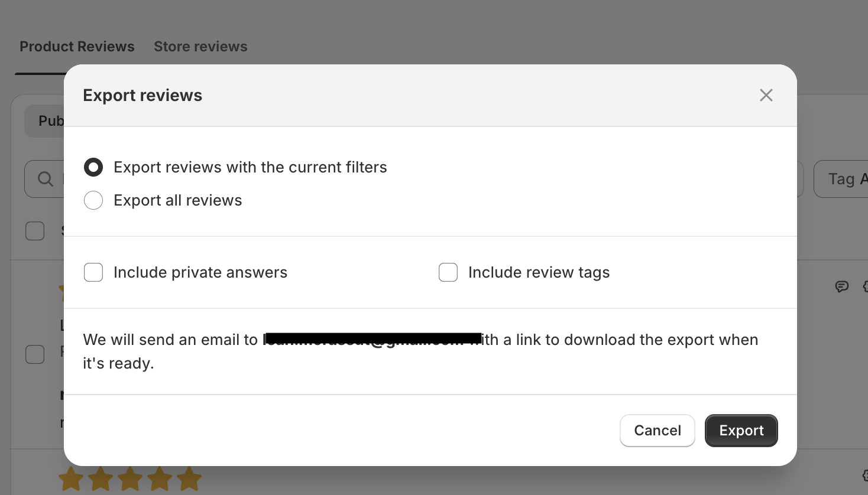
Task: Select Export reviews with the current filters
Action: 93,167
